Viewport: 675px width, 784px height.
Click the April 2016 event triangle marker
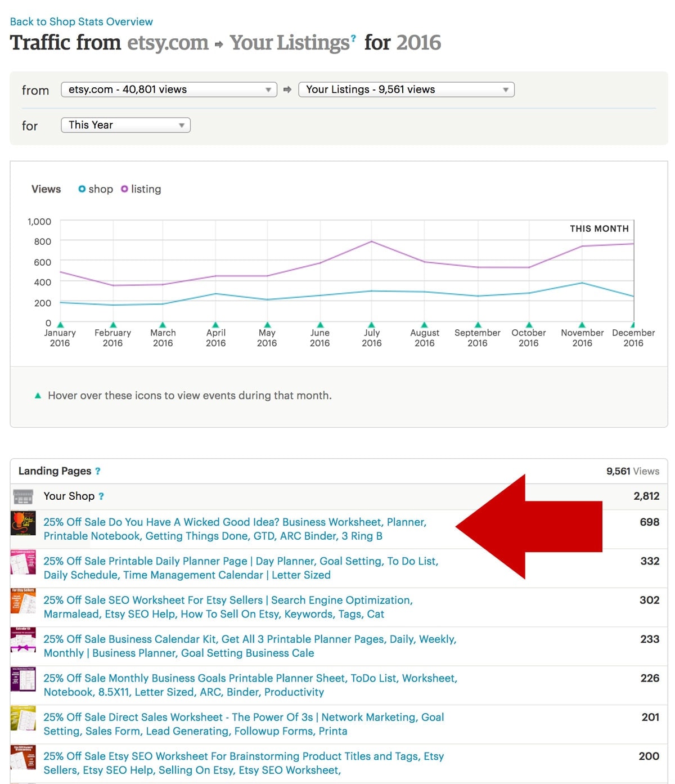pyautogui.click(x=215, y=325)
